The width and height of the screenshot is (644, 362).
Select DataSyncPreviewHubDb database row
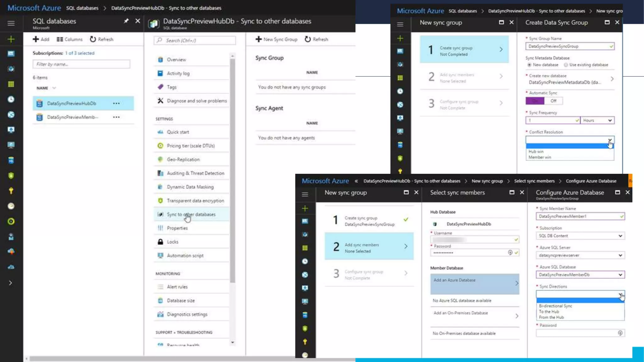tap(83, 103)
